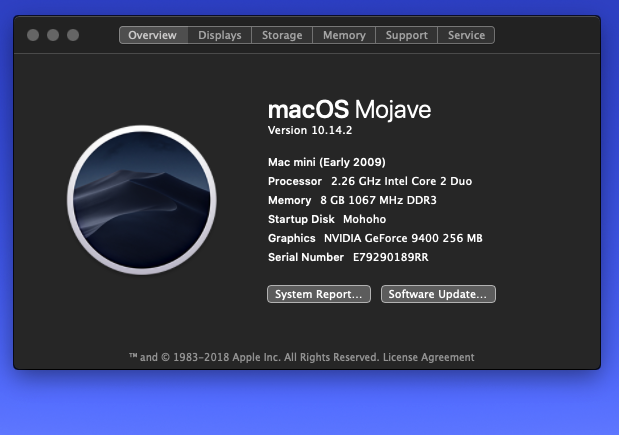This screenshot has width=619, height=435.
Task: Click the Startup Disk label
Action: [301, 219]
